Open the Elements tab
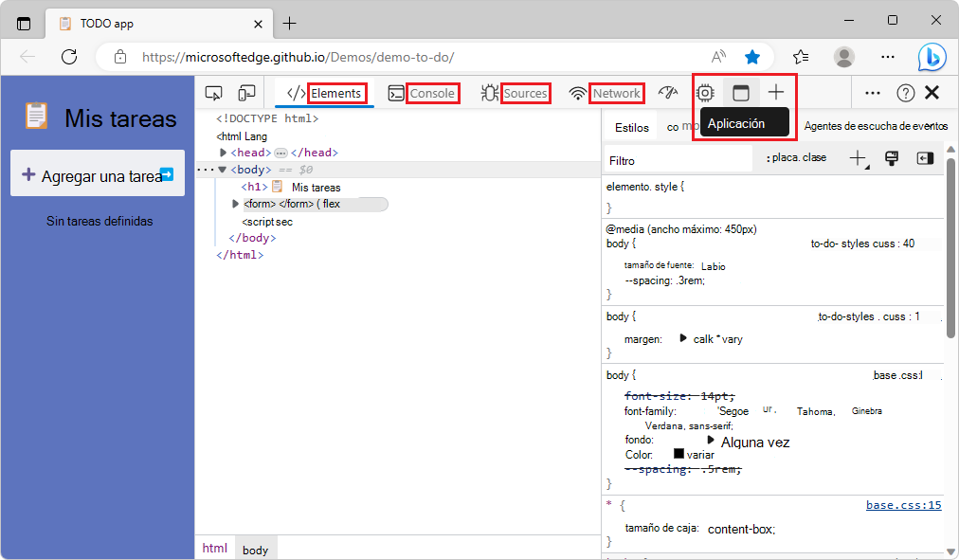959x560 pixels. coord(325,93)
